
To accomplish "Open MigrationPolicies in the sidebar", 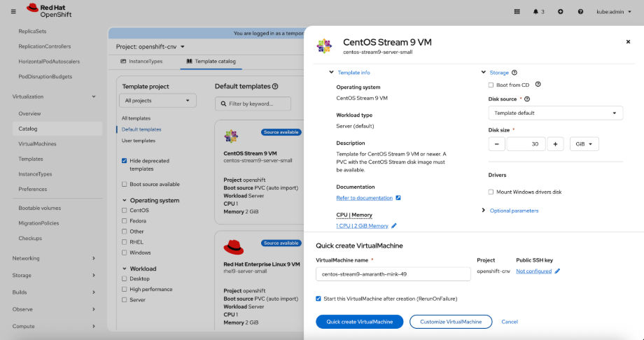I will pyautogui.click(x=38, y=223).
